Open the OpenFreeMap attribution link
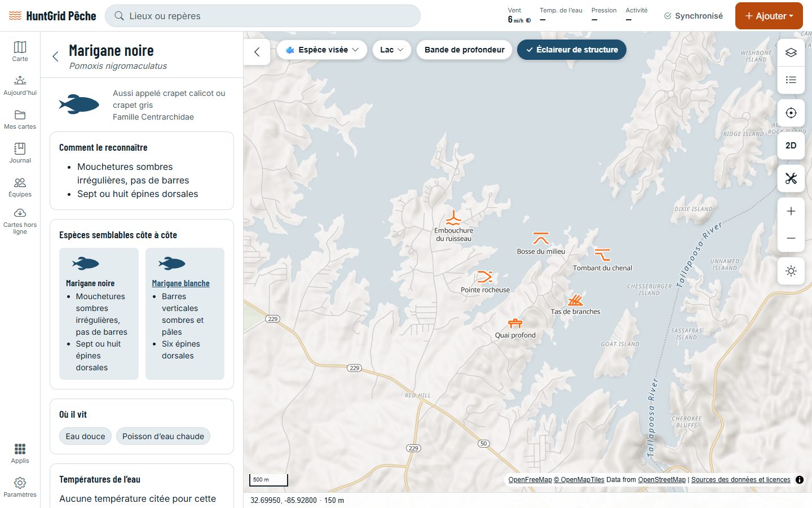812x508 pixels. coord(530,480)
